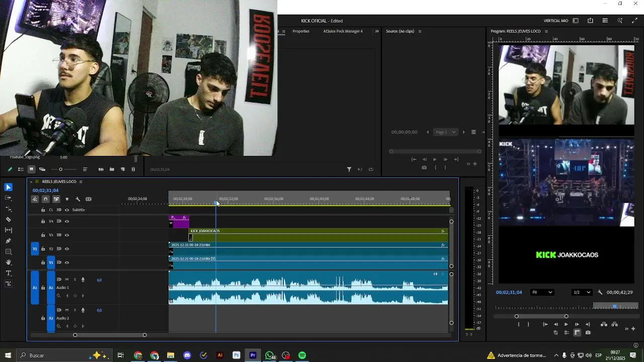Select the Ripple Edit tool
The width and height of the screenshot is (644, 362).
pyautogui.click(x=8, y=209)
